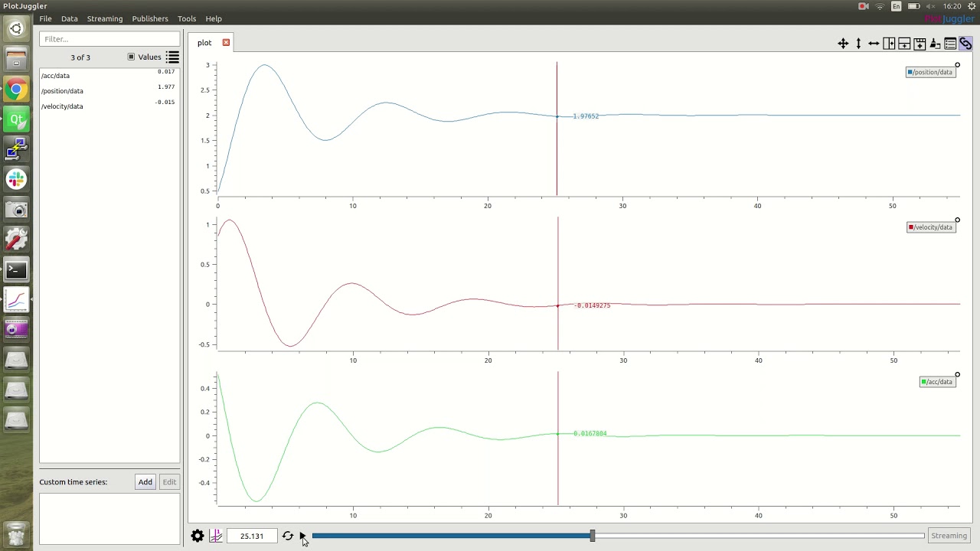Click Add custom time series button
This screenshot has height=551, width=980.
point(145,482)
